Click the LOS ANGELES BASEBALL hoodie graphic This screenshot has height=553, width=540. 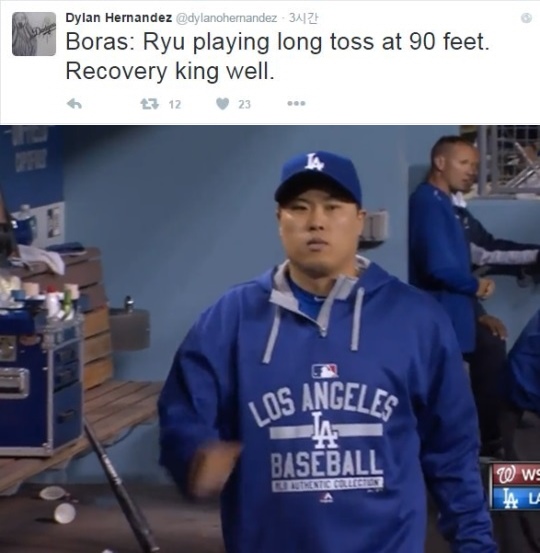coord(325,442)
